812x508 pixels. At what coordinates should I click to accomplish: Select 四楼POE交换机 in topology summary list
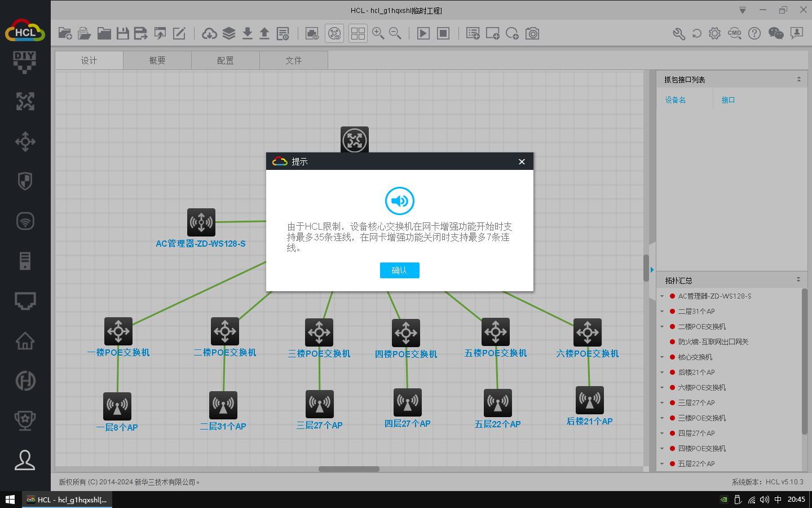[701, 449]
